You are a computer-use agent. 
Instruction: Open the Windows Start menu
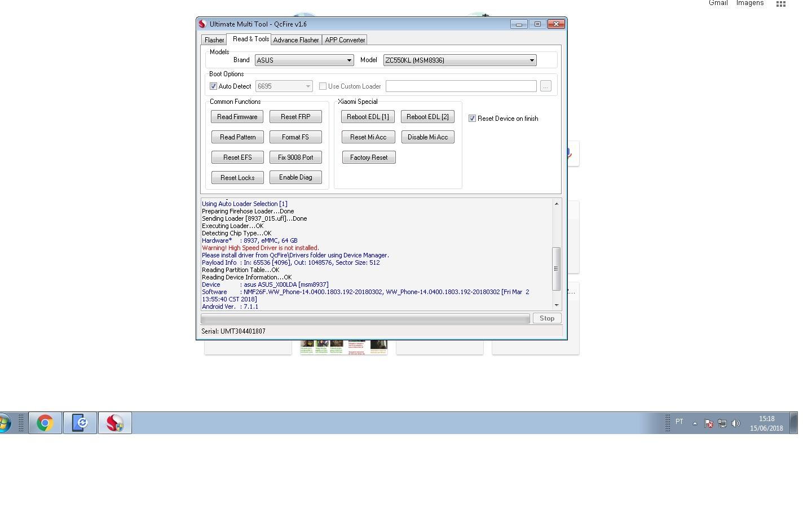pos(5,423)
